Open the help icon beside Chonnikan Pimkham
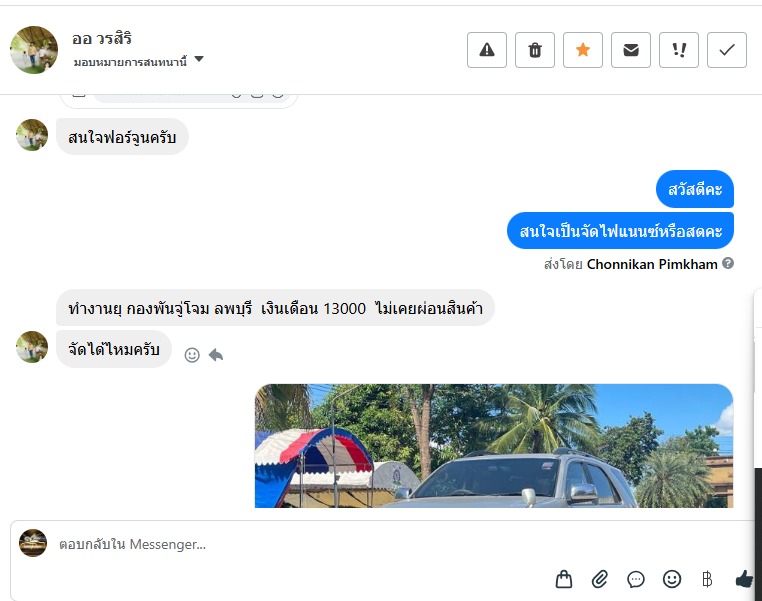Screen dimensions: 762x601 pyautogui.click(x=727, y=263)
